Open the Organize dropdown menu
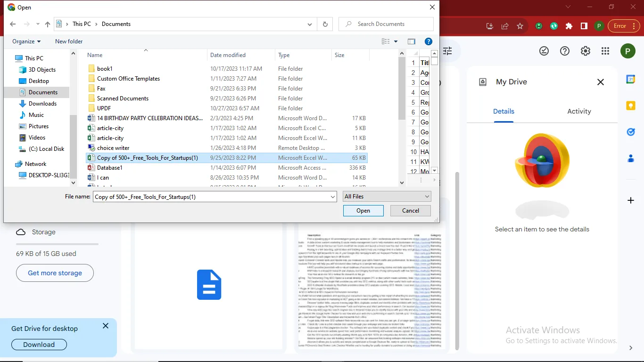Viewport: 644px width, 362px height. 26,41
